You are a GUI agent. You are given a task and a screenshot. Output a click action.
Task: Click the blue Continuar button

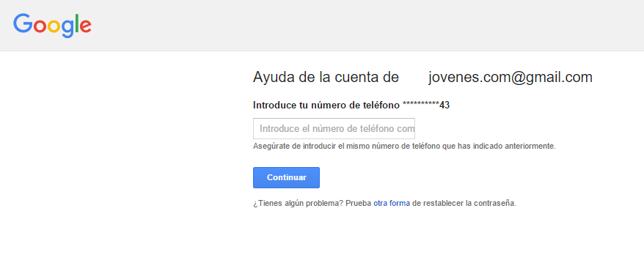(286, 177)
